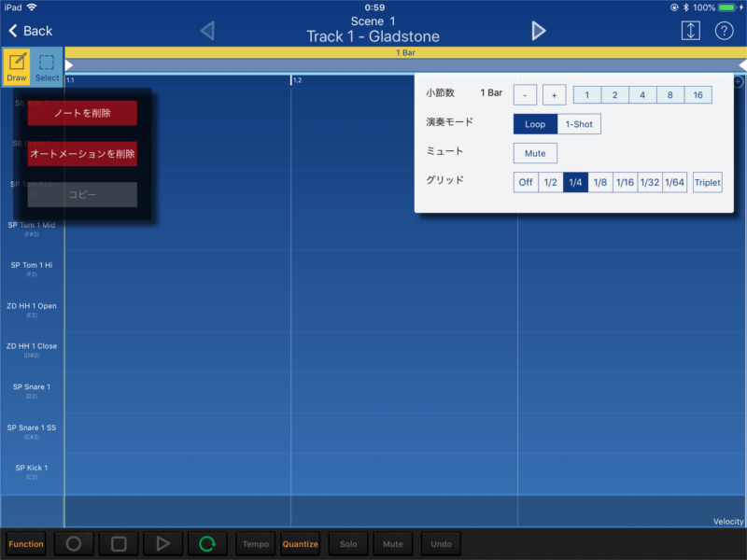Screen dimensions: 747x560
Task: Select the SP Tom 1 Hi drum row
Action: (x=32, y=269)
